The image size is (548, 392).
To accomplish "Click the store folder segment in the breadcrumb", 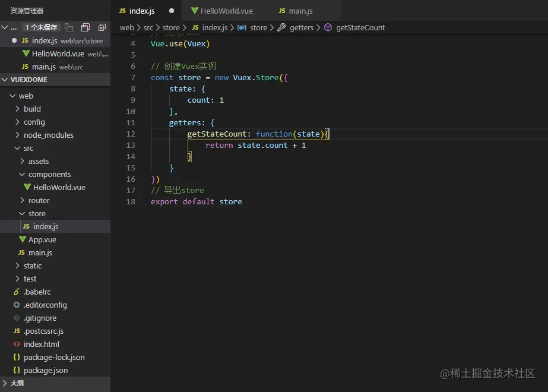I will pyautogui.click(x=171, y=27).
